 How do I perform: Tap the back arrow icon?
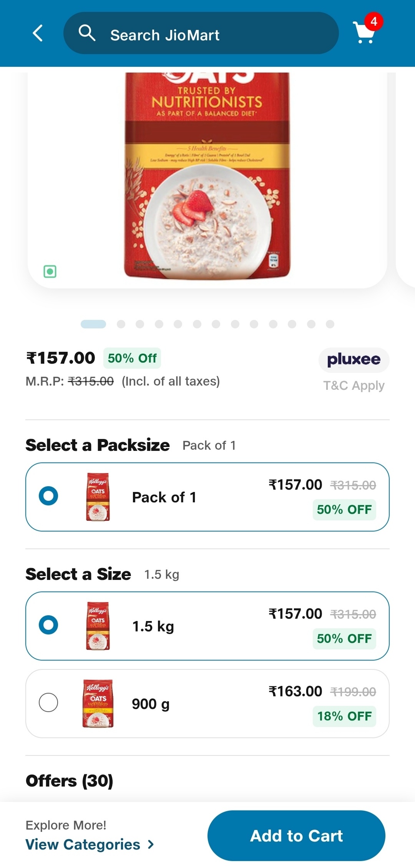point(38,33)
